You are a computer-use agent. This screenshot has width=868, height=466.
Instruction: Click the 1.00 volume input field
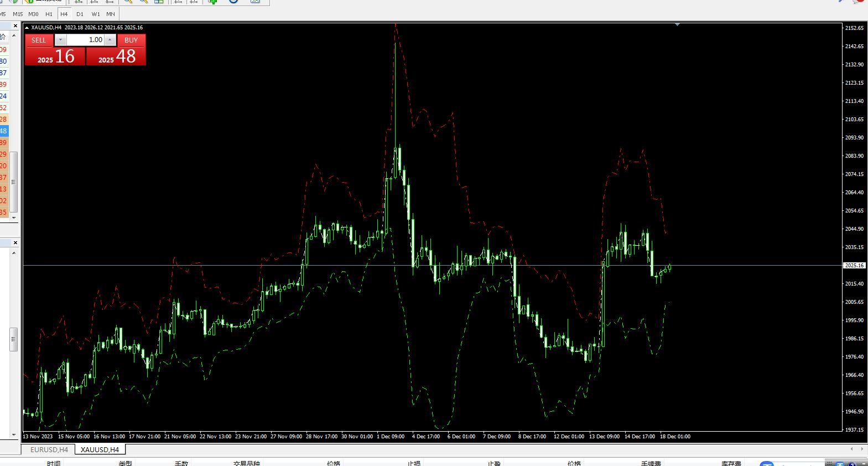[85, 40]
